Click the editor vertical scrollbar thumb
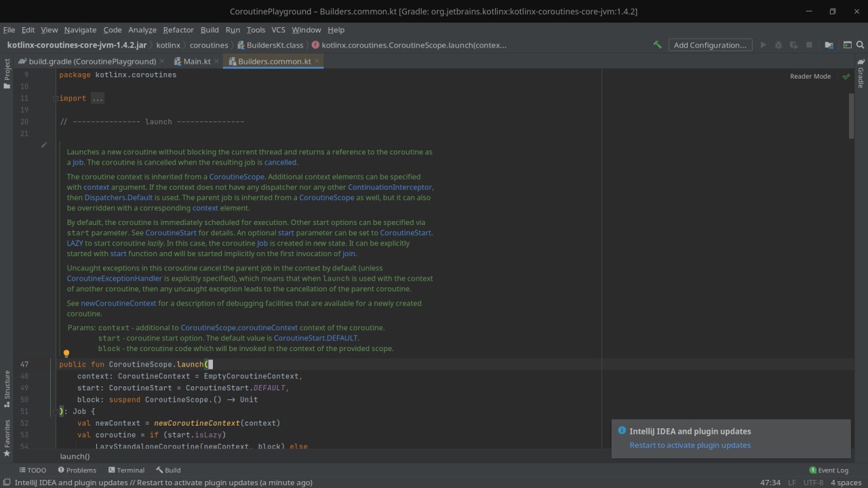Image resolution: width=868 pixels, height=488 pixels. (851, 116)
